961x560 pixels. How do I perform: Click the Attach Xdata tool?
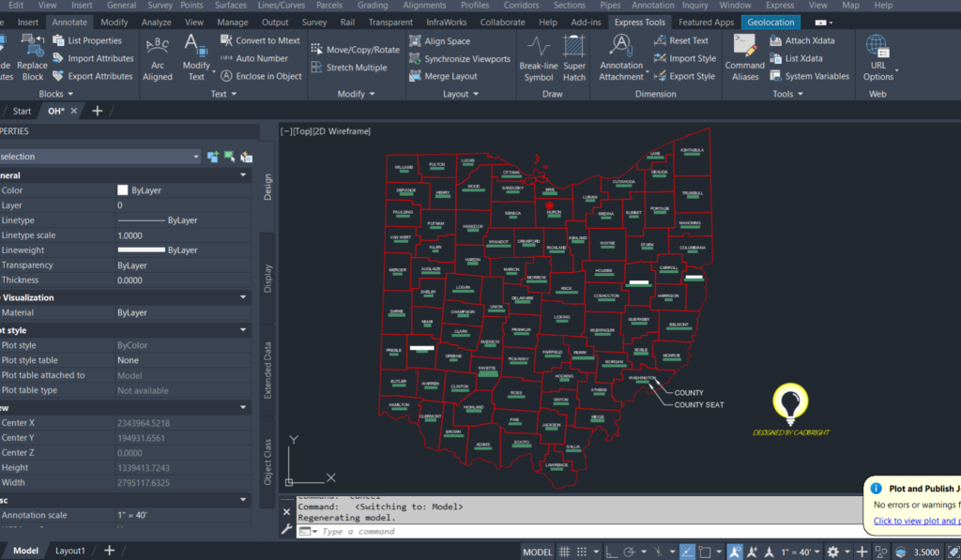click(802, 40)
